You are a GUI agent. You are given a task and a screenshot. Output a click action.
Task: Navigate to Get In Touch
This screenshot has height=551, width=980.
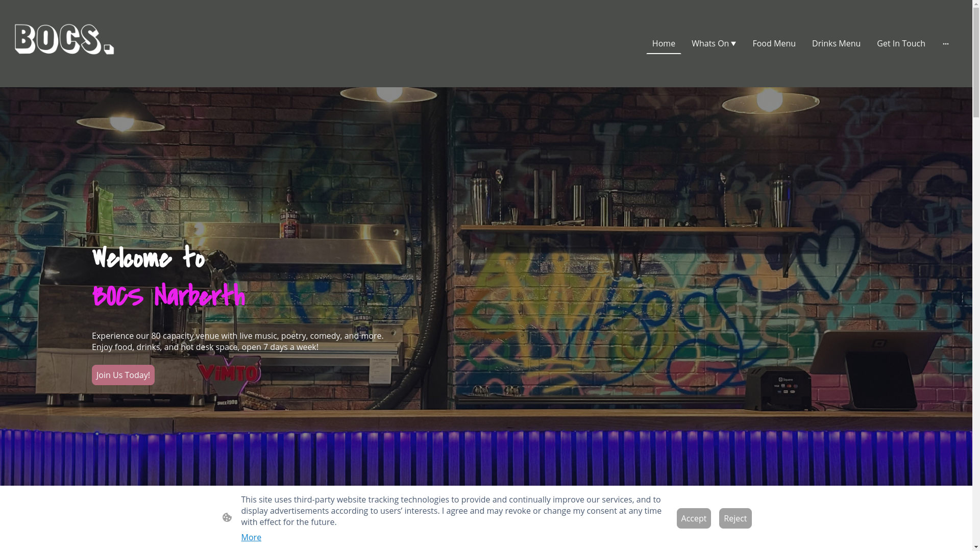pos(900,44)
